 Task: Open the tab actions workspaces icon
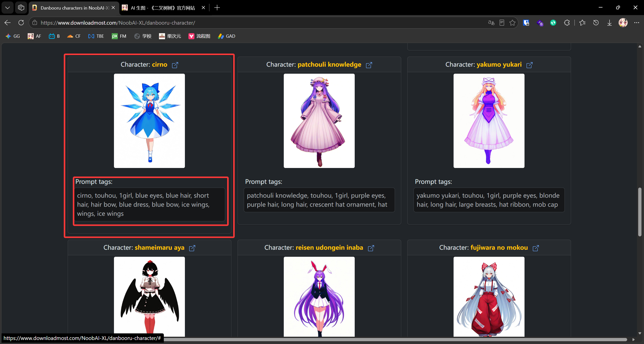point(21,8)
